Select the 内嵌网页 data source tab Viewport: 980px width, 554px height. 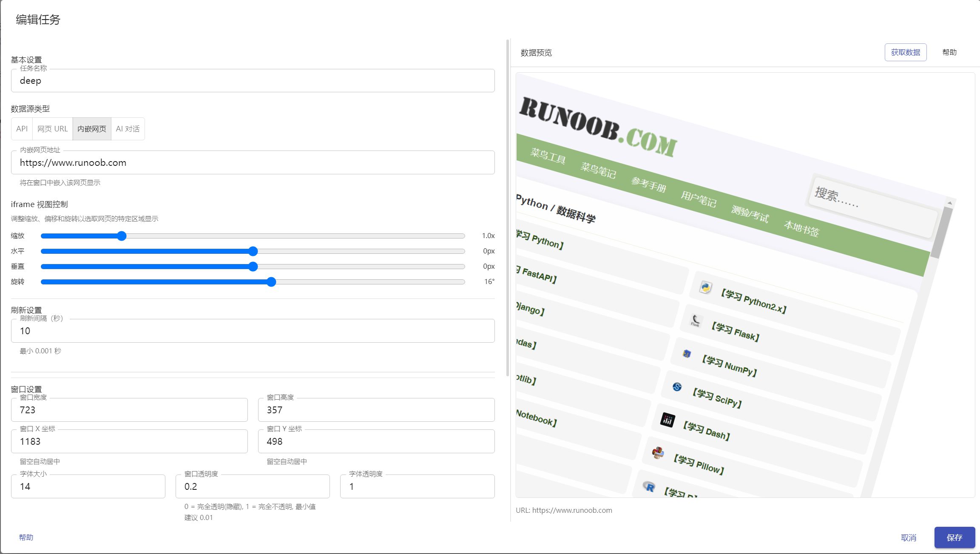92,129
